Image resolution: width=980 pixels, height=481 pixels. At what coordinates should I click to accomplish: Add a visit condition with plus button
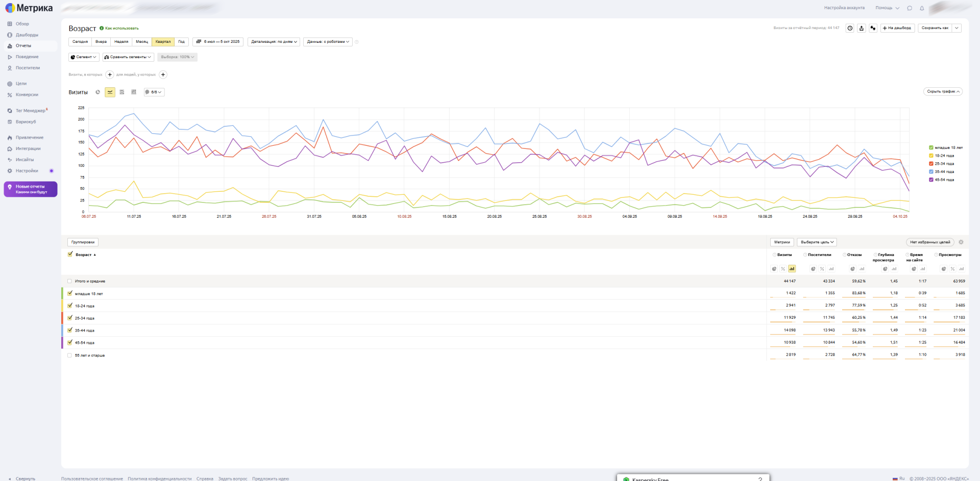[110, 75]
